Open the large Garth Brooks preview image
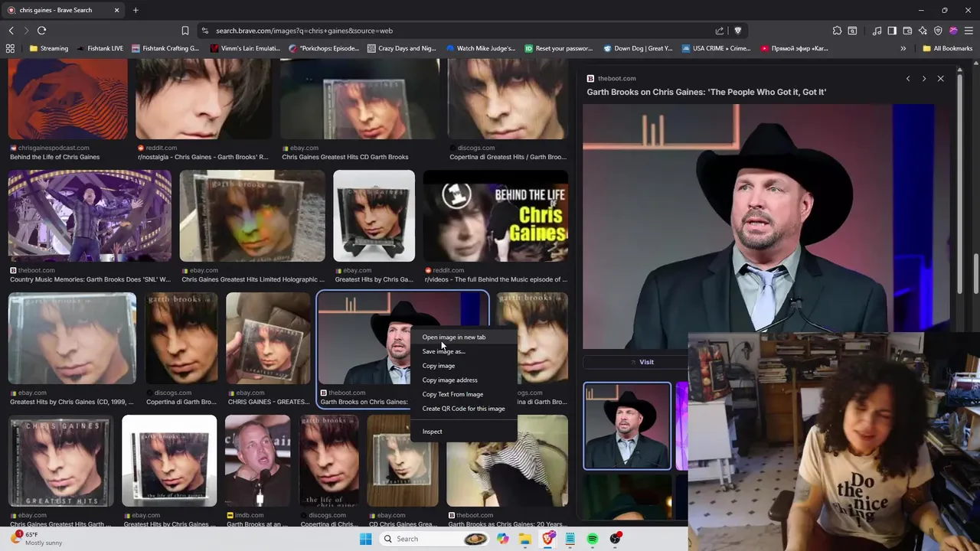 coord(766,226)
